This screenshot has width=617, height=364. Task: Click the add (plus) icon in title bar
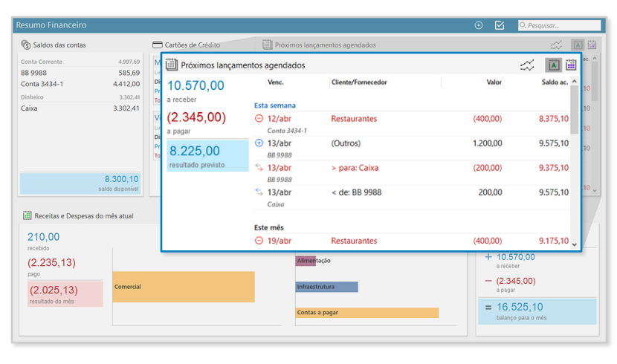(478, 25)
